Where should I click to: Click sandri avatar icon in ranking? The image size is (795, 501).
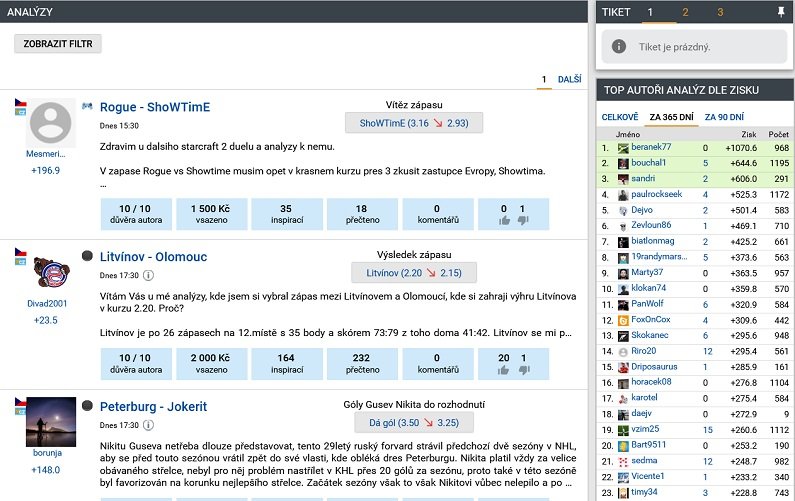[x=623, y=179]
